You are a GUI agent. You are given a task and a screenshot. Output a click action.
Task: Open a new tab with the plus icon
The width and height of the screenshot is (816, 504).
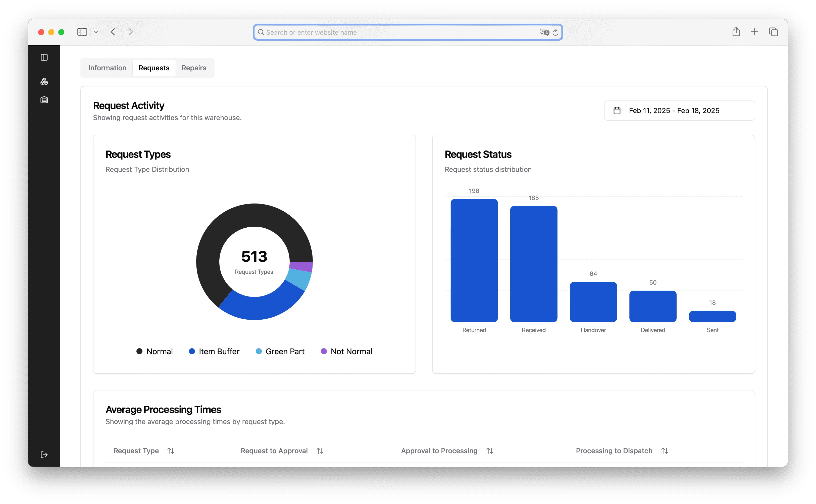[x=755, y=32]
